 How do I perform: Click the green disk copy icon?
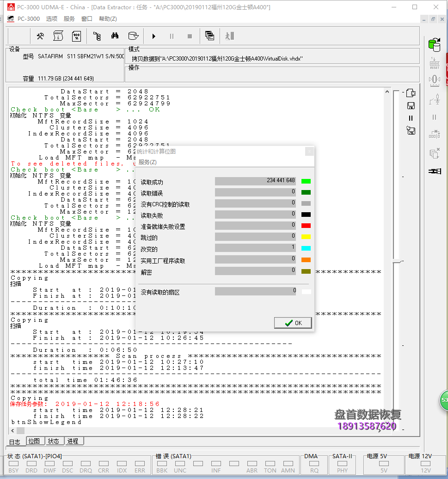(434, 44)
